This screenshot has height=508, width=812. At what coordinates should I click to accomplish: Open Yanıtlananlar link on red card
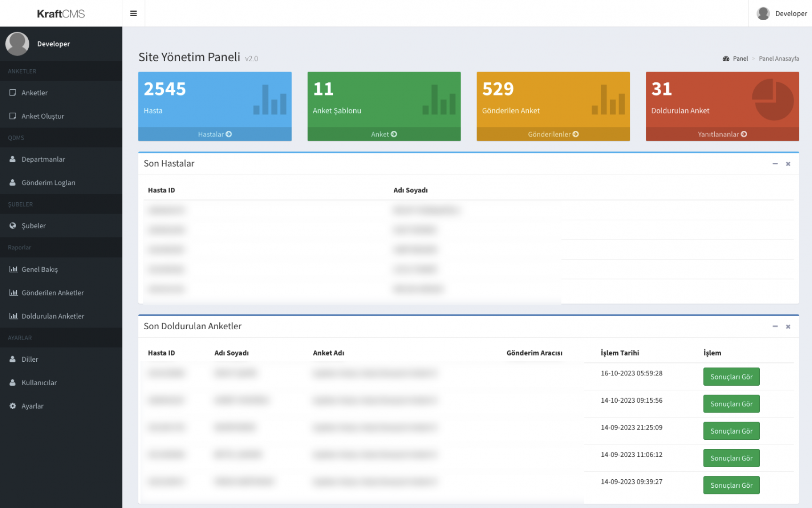(723, 134)
